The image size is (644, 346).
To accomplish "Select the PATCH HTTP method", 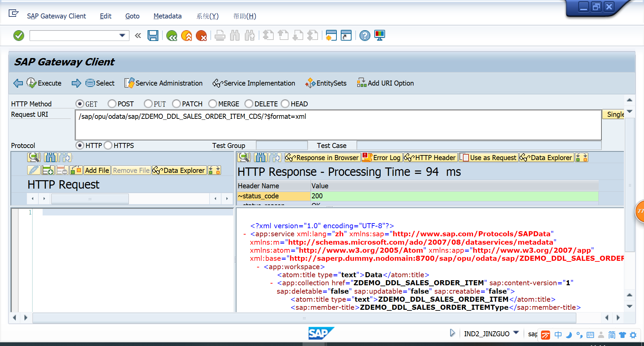I will 176,104.
